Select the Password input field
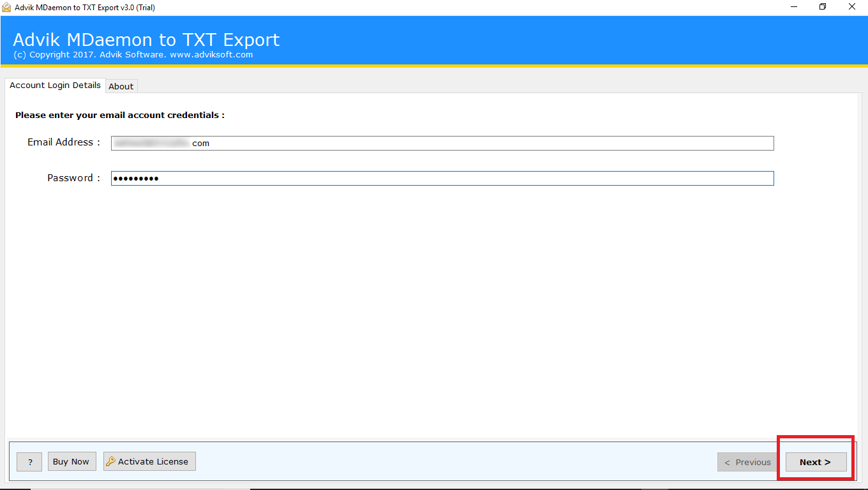This screenshot has height=490, width=868. click(x=442, y=178)
